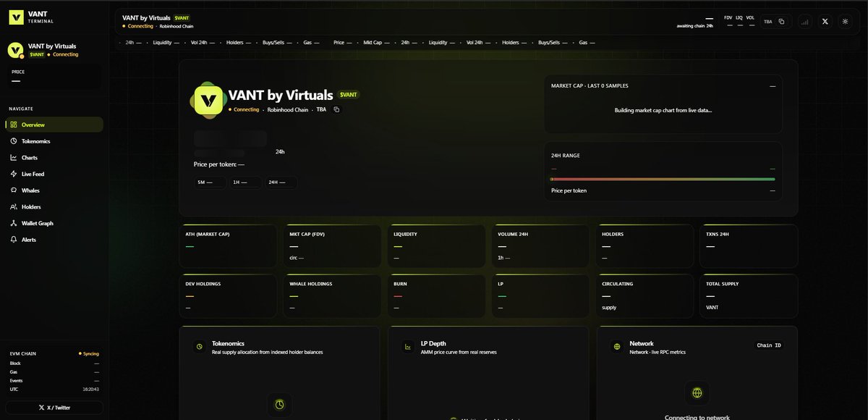Click the Burn stat card
The width and height of the screenshot is (868, 420).
pyautogui.click(x=436, y=295)
